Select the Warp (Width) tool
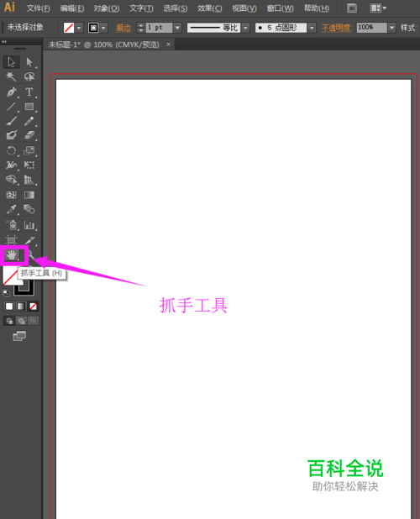 point(11,165)
